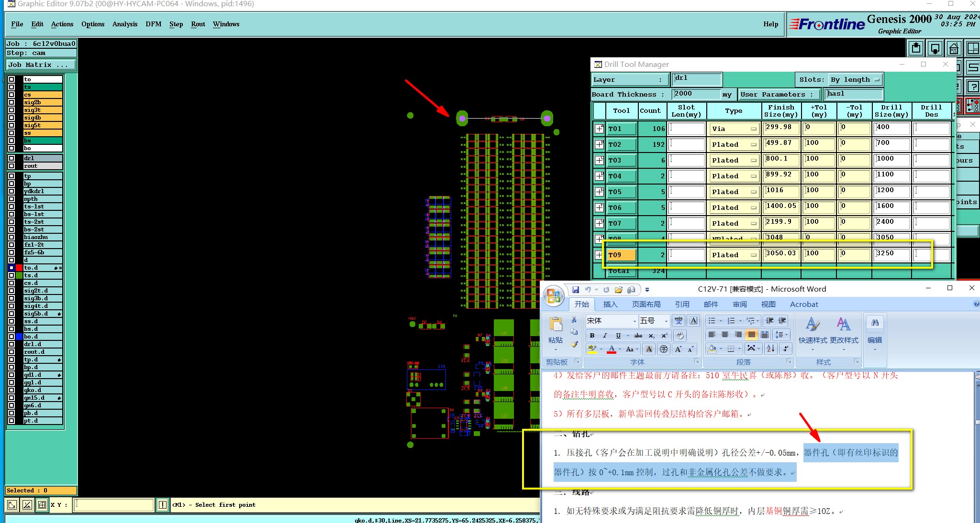Click the open folder icon in Word quick access
This screenshot has width=980, height=523.
point(619,290)
